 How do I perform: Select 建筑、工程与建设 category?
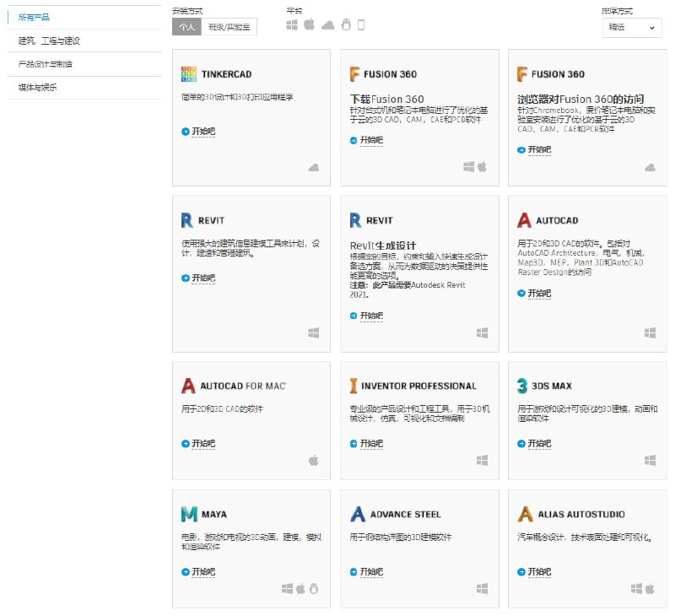tap(49, 41)
